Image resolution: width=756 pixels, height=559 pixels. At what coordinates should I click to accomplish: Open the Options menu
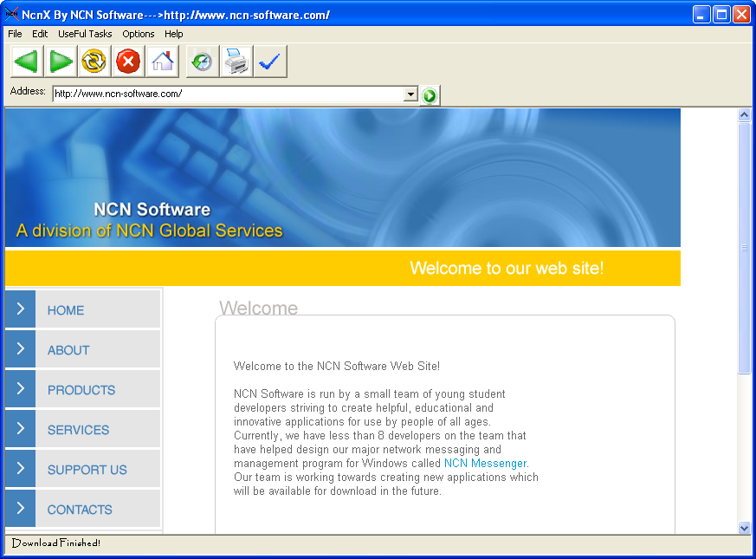(x=139, y=34)
